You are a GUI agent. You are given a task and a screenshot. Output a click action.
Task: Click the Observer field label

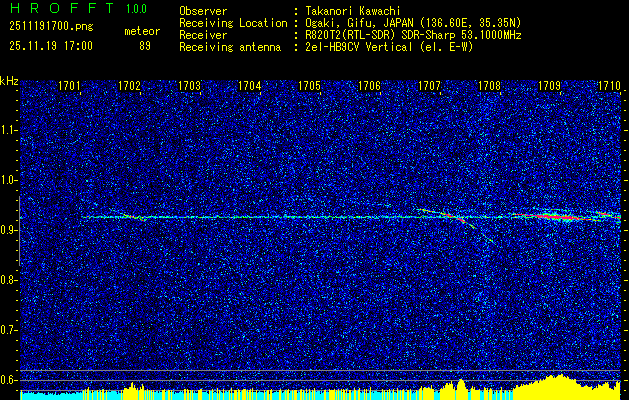coord(203,11)
